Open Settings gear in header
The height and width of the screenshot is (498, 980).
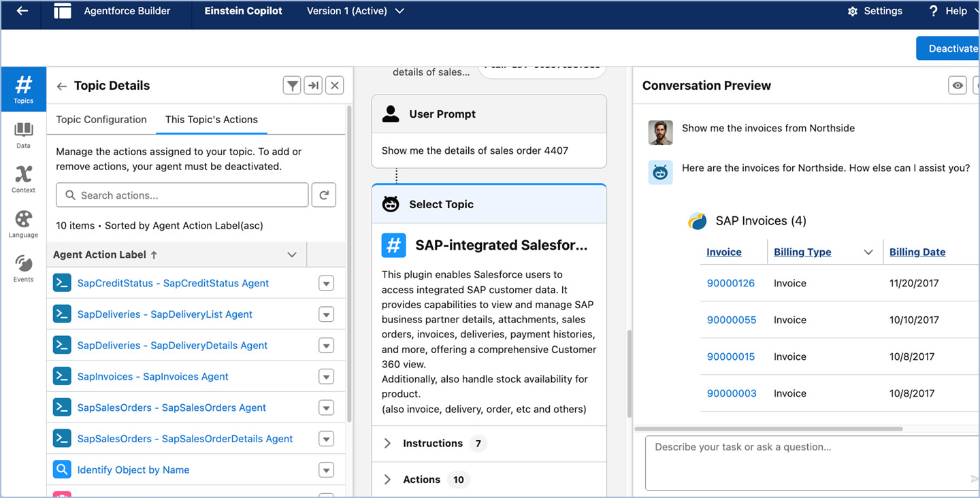coord(875,11)
